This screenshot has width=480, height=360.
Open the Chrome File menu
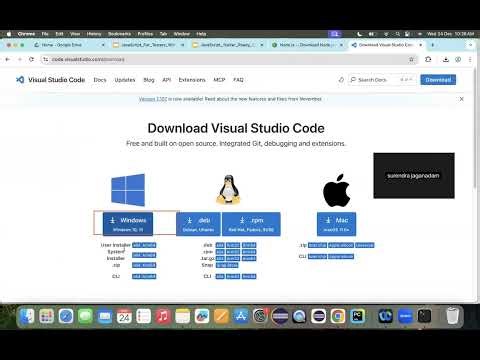tap(45, 34)
